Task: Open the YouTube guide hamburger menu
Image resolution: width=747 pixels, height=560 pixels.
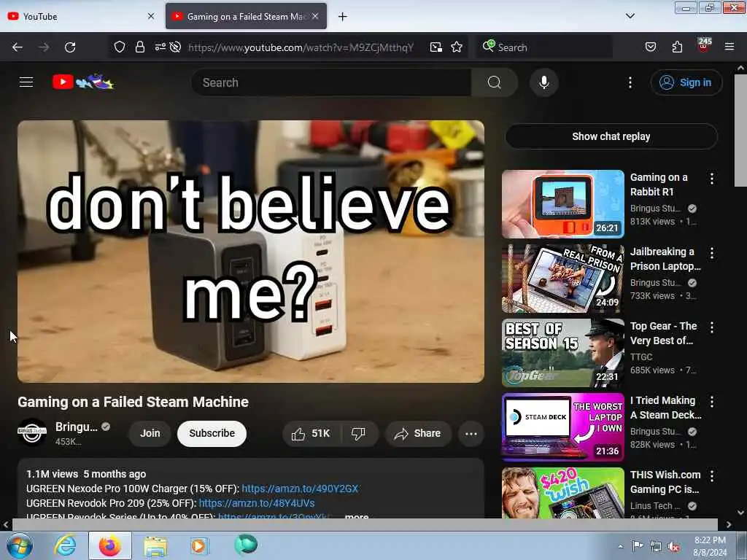Action: [26, 82]
